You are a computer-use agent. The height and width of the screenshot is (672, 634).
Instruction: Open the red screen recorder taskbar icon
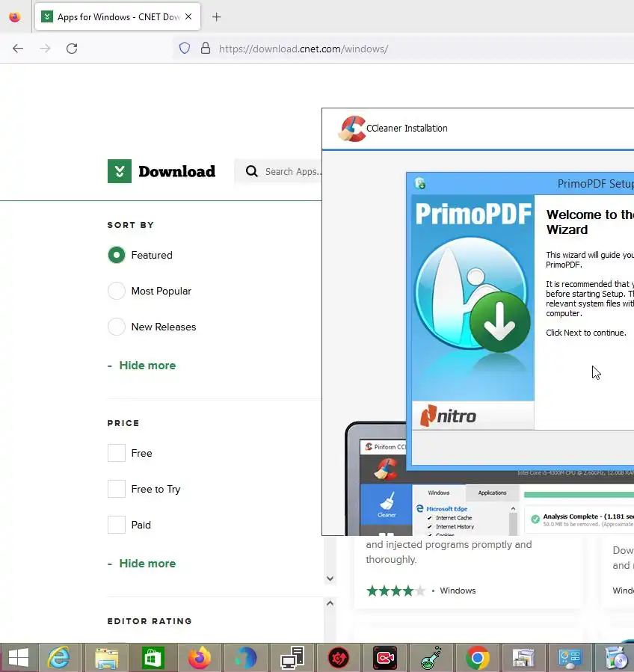(x=385, y=658)
